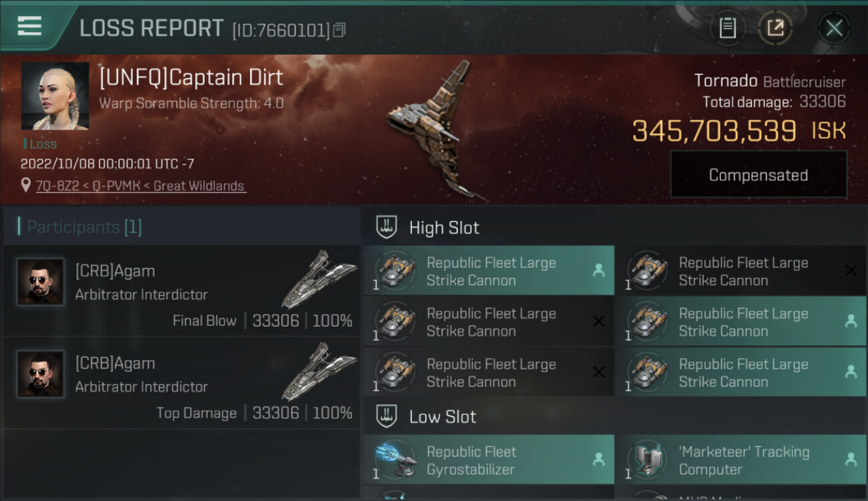Copy the loss report ID
This screenshot has height=501, width=868.
(x=340, y=30)
